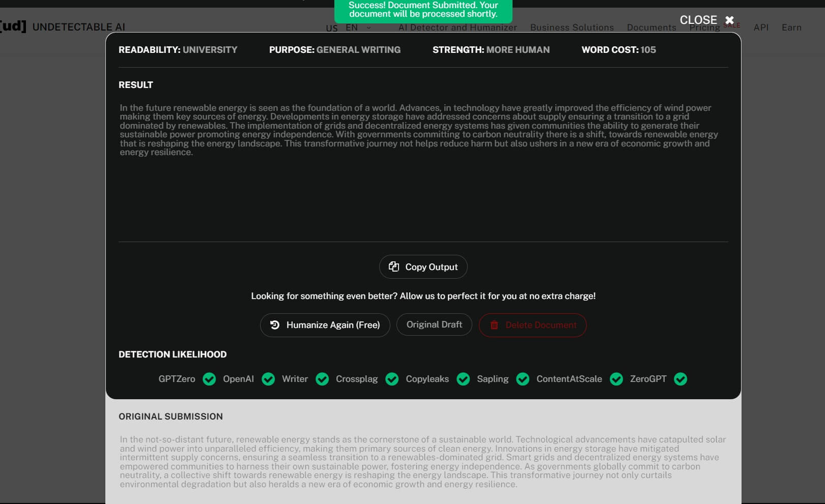Click the copy icon on Copy Output
The height and width of the screenshot is (504, 825).
click(x=394, y=266)
